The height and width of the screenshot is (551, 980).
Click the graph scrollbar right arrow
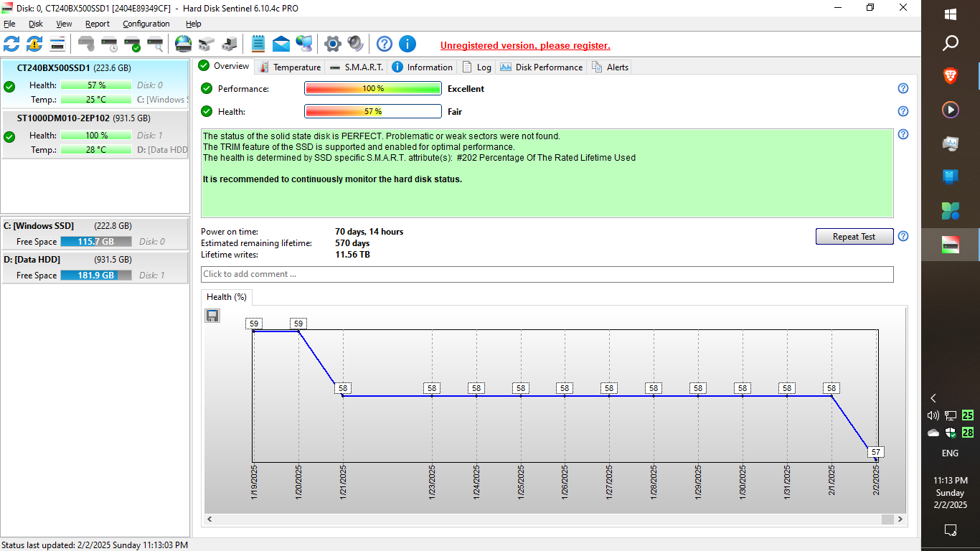pyautogui.click(x=901, y=519)
